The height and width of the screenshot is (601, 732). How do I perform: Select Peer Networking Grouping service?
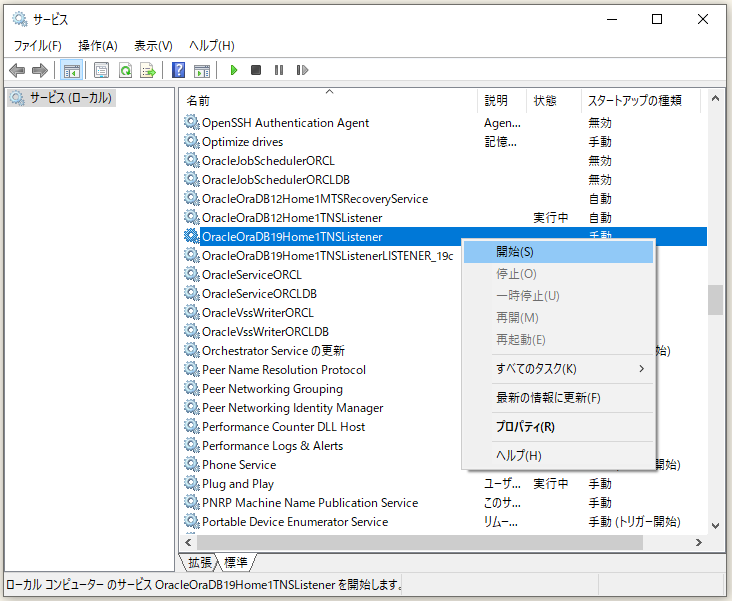(272, 389)
